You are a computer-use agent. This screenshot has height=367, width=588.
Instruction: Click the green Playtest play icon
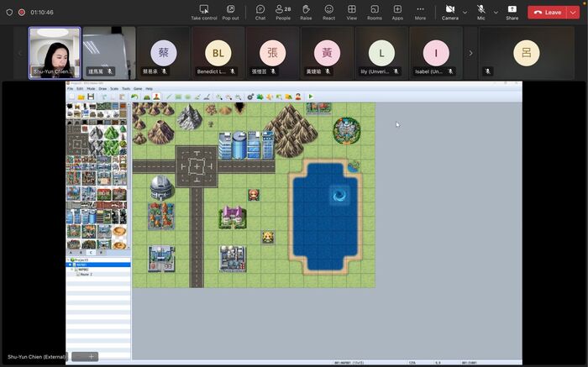(x=311, y=97)
